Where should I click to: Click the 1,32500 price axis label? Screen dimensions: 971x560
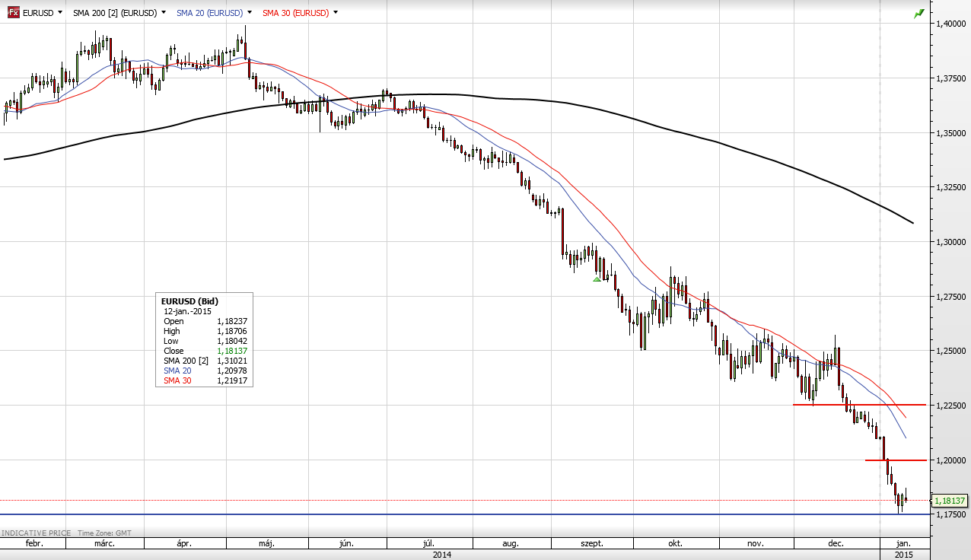(951, 187)
